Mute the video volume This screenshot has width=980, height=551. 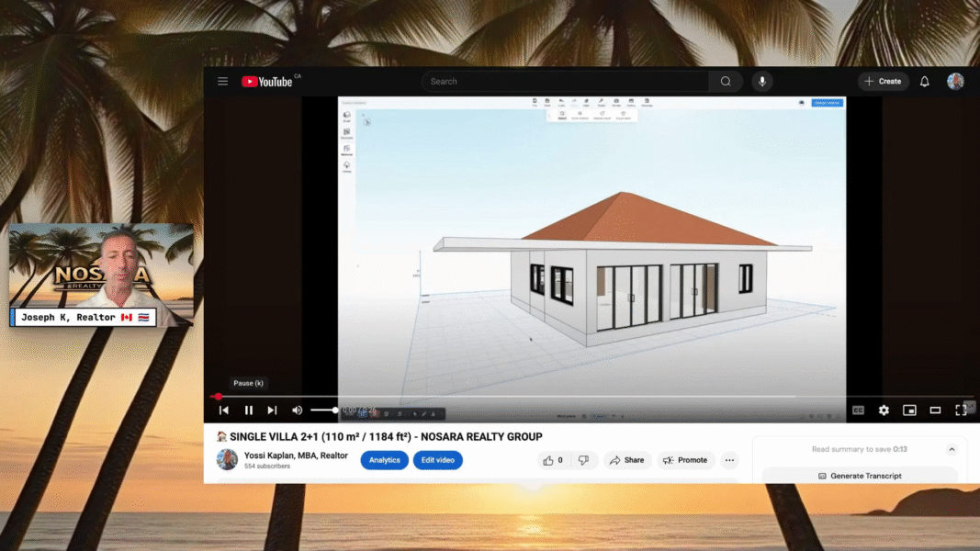click(x=297, y=410)
